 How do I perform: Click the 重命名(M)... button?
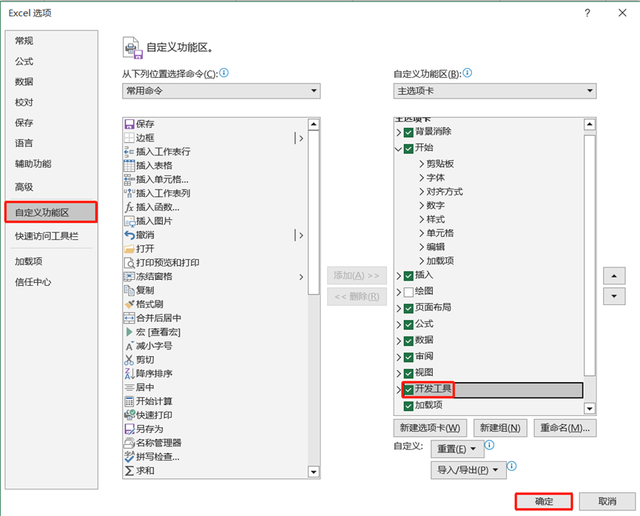[x=565, y=428]
